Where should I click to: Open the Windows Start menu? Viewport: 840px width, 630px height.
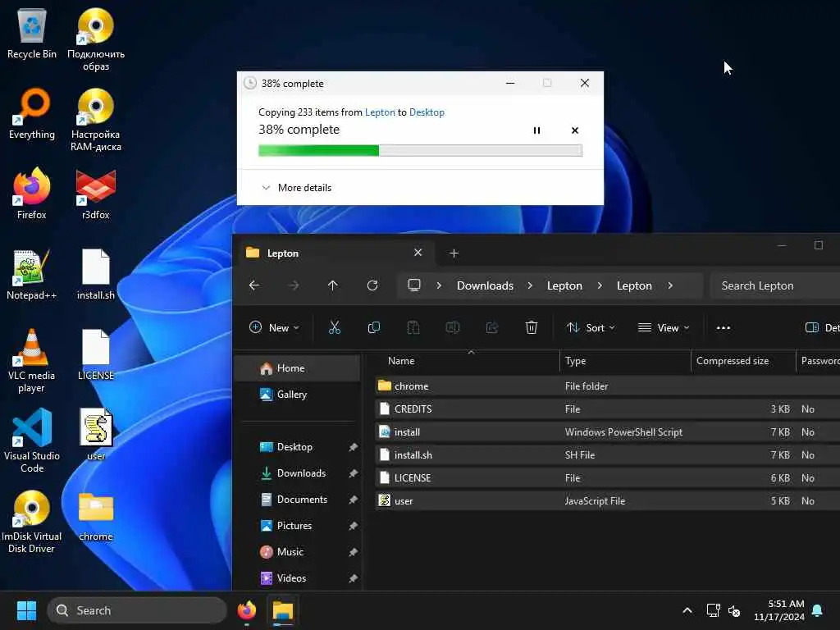click(26, 610)
